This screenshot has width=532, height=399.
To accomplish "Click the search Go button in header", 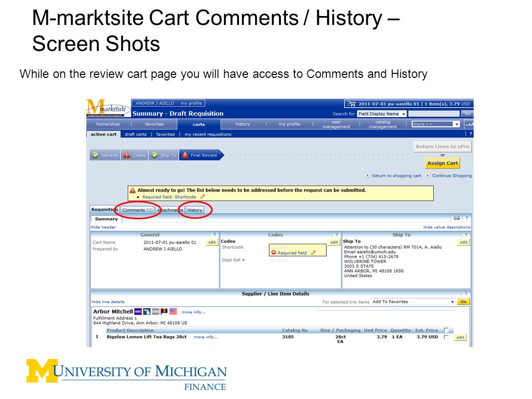I will [x=467, y=114].
